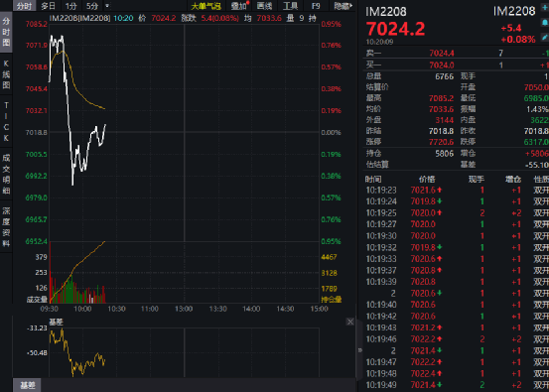Image resolution: width=549 pixels, height=392 pixels.
Task: Click the 持仓量 open interest label
Action: coord(332,300)
